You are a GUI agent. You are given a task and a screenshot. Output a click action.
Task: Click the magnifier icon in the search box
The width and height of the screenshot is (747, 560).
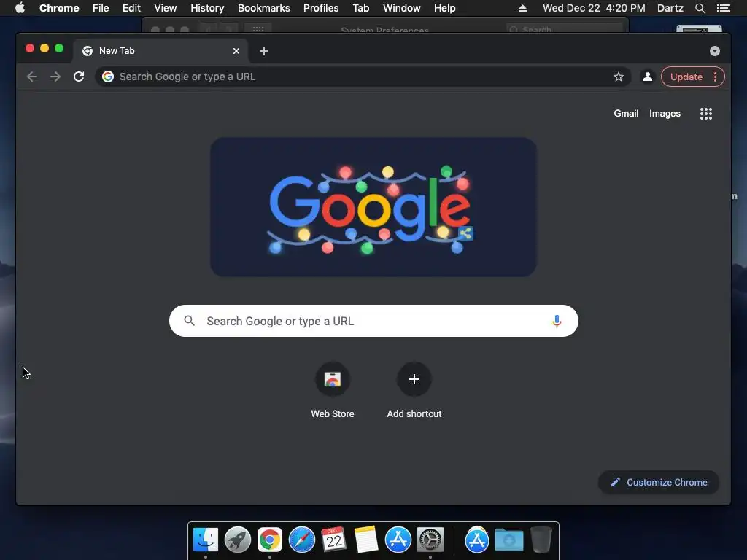coord(189,321)
